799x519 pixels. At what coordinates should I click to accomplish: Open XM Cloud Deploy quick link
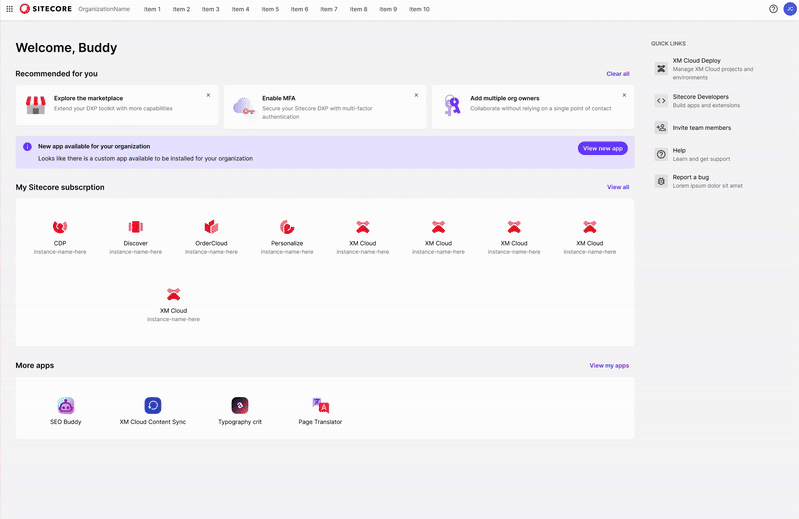[x=696, y=61]
